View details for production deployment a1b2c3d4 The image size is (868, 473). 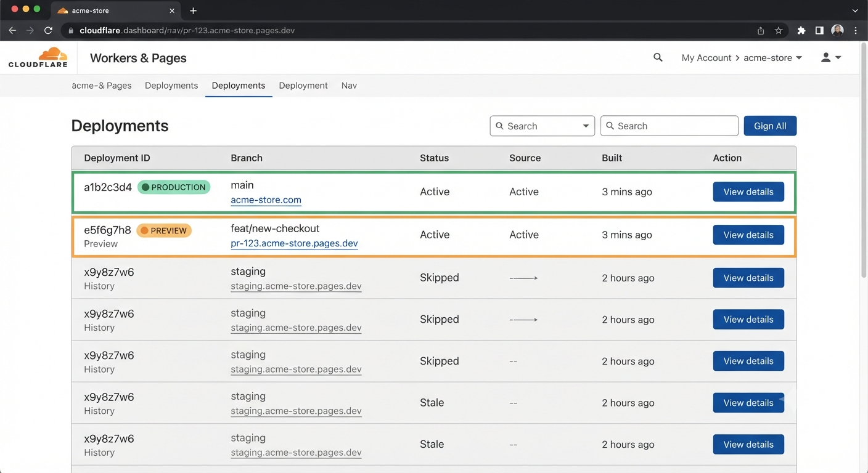[x=748, y=192]
